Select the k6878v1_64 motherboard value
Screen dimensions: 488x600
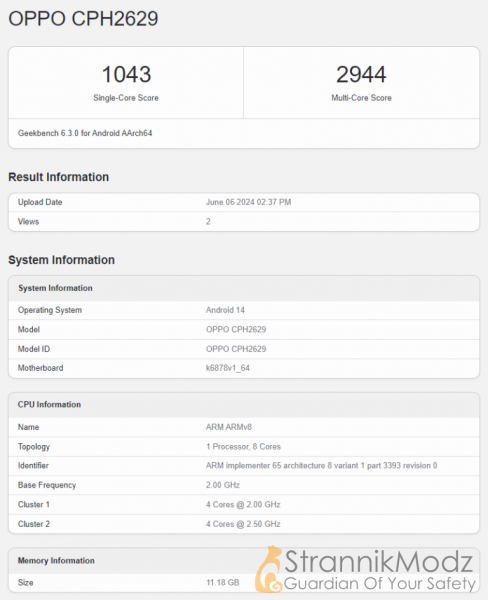coord(228,368)
